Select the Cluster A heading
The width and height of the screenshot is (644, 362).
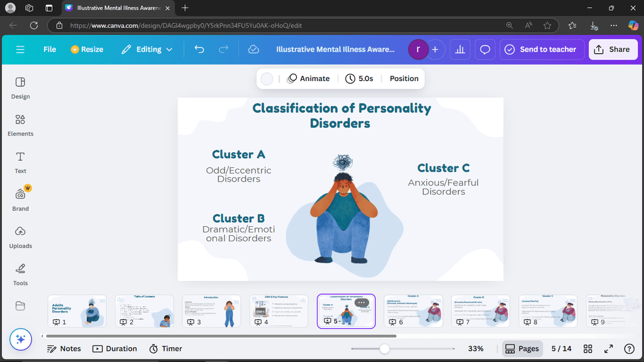(238, 155)
